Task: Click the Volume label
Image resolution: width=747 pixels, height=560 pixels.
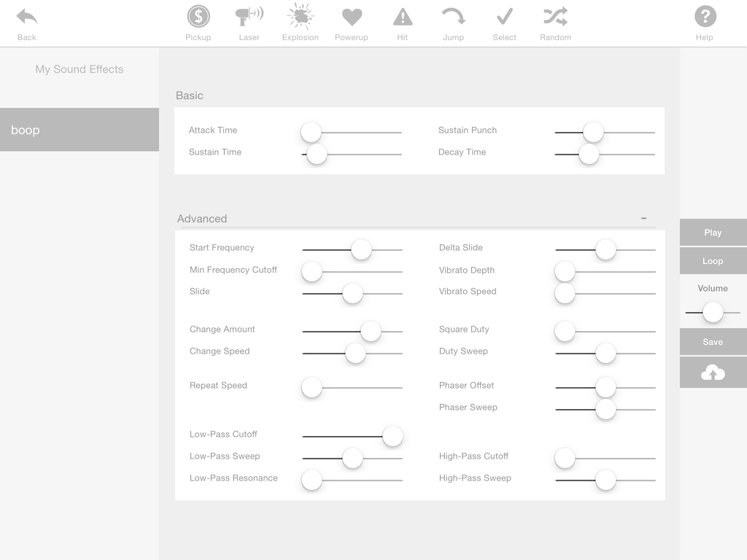Action: tap(713, 288)
